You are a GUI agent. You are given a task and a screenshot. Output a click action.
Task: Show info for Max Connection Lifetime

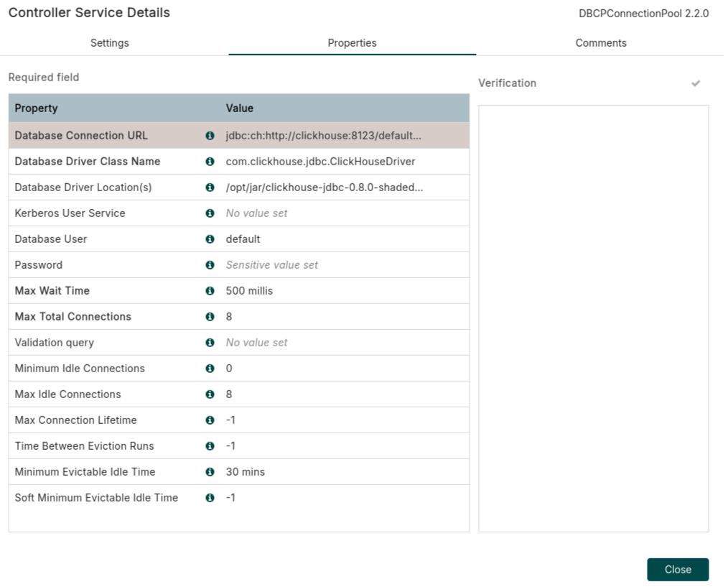(x=210, y=420)
